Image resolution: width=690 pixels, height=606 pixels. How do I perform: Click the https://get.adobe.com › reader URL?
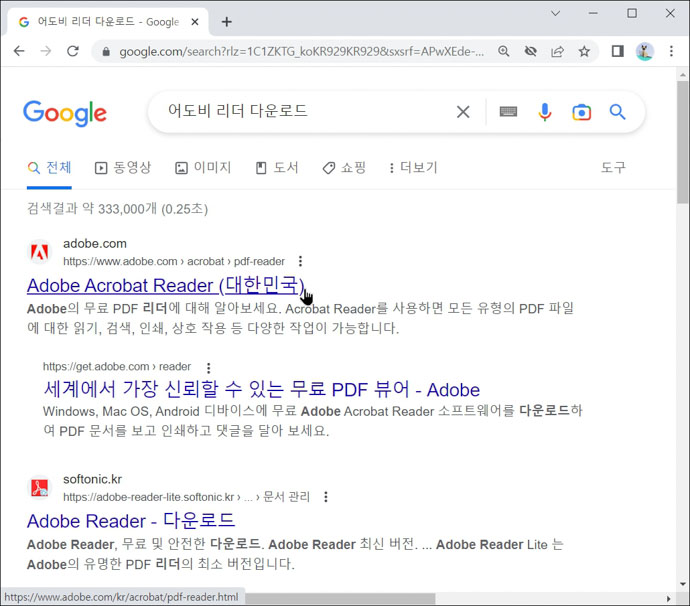tap(117, 367)
